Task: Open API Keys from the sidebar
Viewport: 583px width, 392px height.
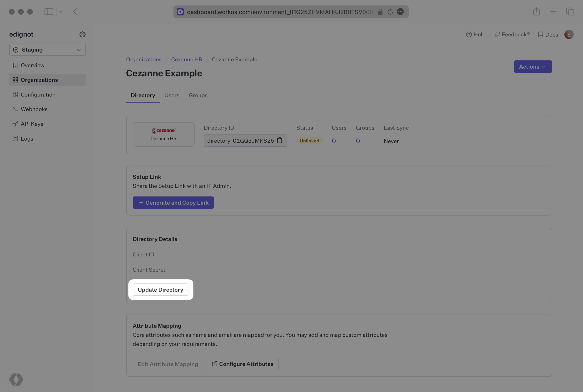Action: click(32, 124)
